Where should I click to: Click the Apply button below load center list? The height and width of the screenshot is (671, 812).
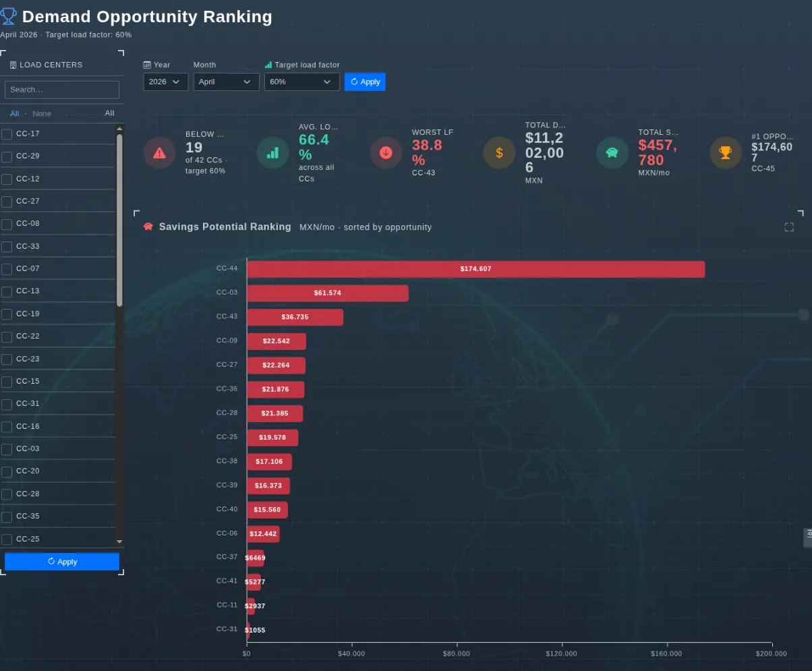[62, 562]
